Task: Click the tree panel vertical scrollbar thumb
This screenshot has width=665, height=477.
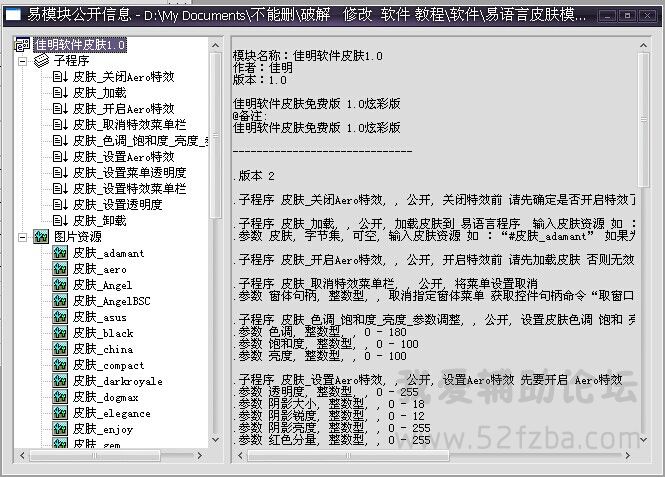Action: (215, 135)
